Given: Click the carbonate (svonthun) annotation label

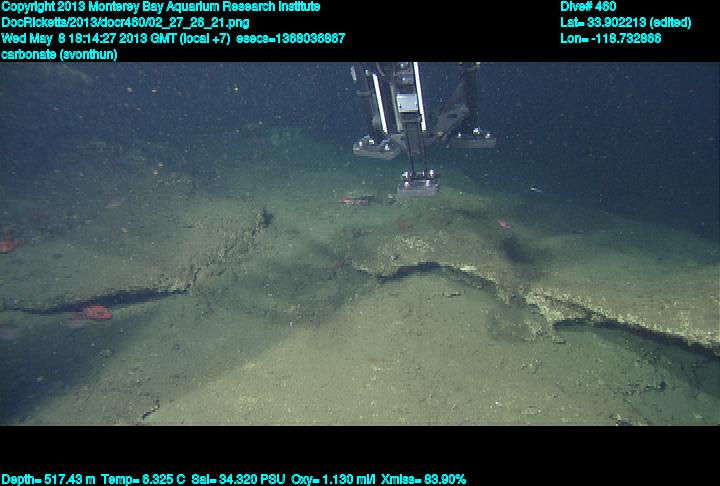Looking at the screenshot, I should coord(60,54).
